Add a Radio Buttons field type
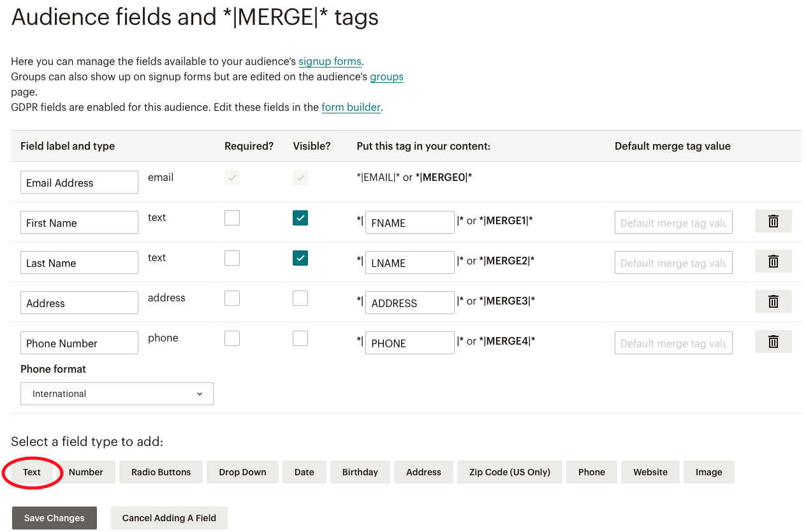Viewport: 806px width, 532px height. click(161, 472)
